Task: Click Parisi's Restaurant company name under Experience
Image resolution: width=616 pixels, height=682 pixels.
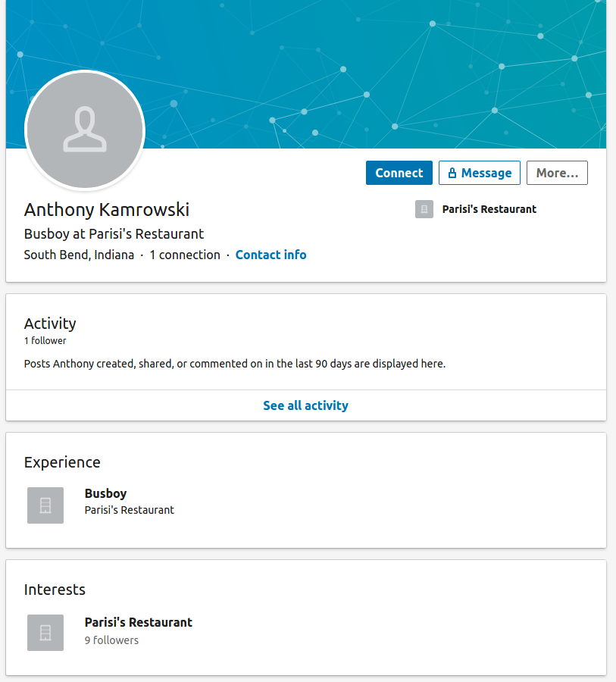Action: [x=130, y=510]
